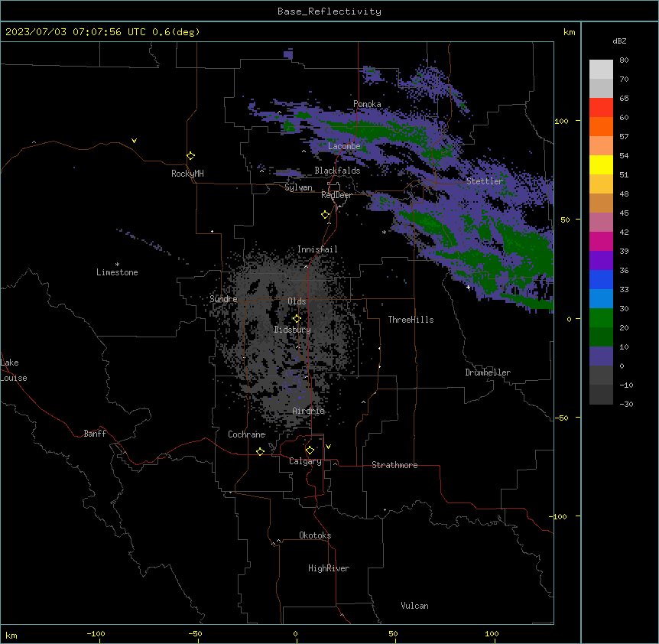Click the red 65 dBZ color swatch
Screen dimensions: 659x644
[601, 107]
